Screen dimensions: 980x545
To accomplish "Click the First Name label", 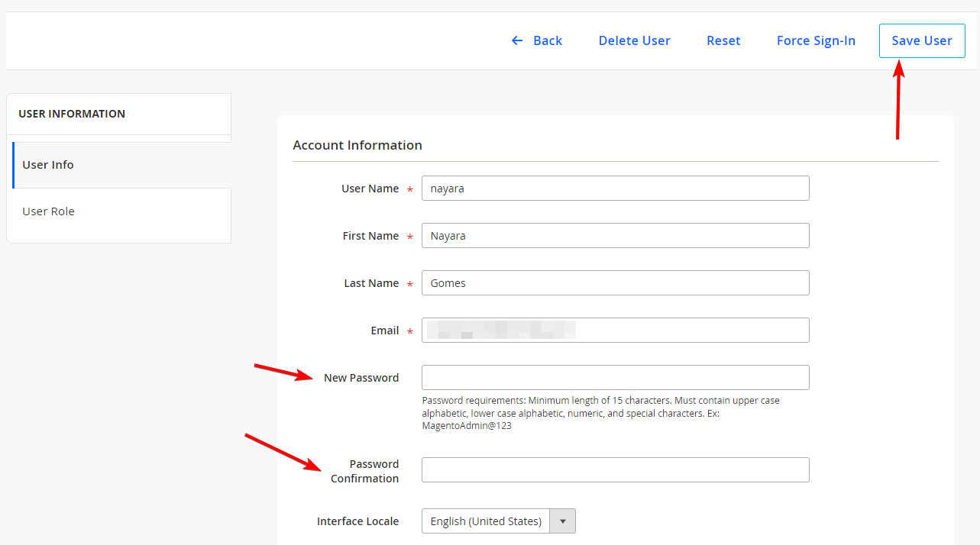I will coord(370,236).
